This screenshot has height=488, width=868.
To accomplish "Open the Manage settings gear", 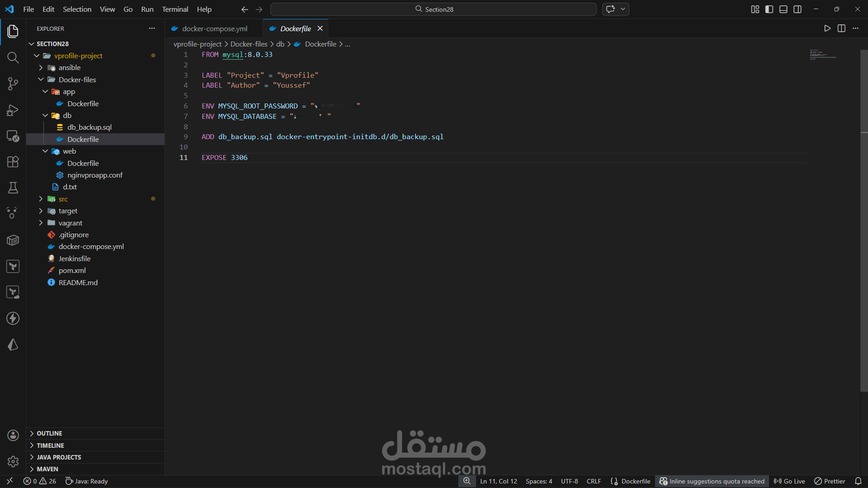I will click(13, 461).
